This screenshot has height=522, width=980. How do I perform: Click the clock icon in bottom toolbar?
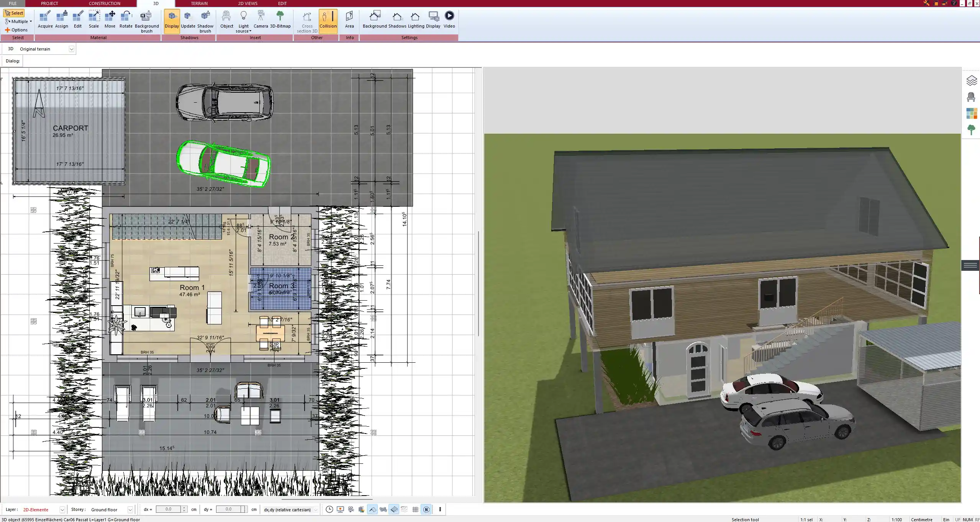(x=329, y=509)
